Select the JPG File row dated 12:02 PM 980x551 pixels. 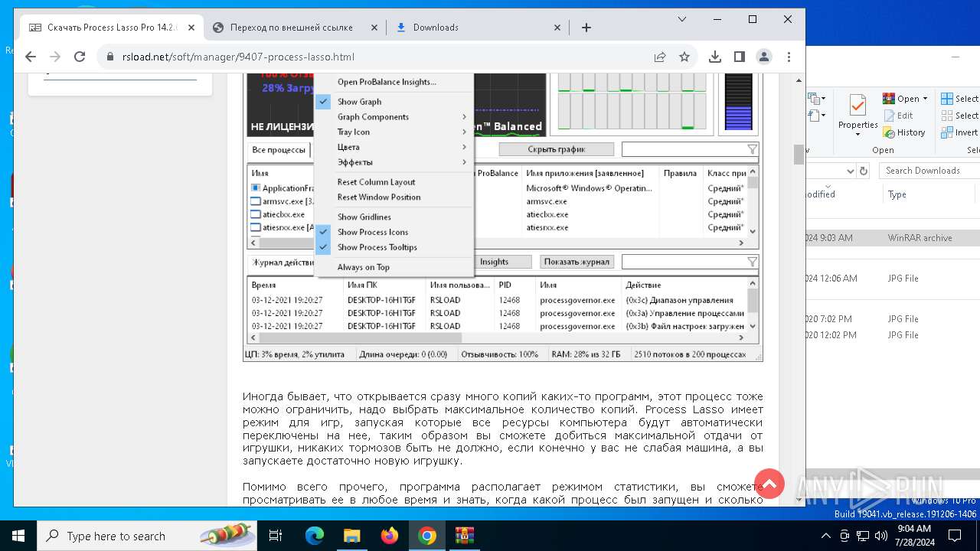click(x=893, y=335)
